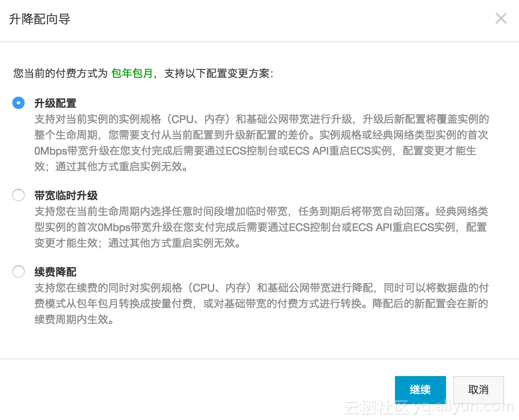Click the description starting 支持对当前实例的实例规格
Viewport: 519px width, 420px height.
tap(262, 142)
